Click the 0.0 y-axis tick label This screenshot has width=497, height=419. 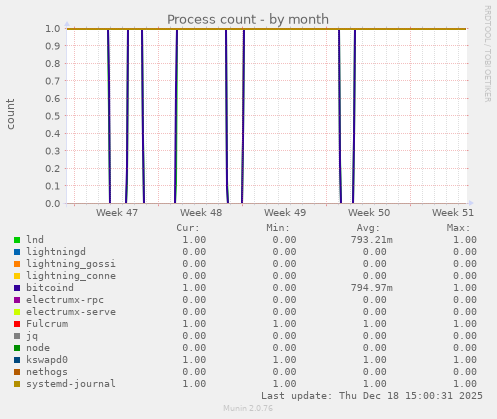tap(53, 203)
